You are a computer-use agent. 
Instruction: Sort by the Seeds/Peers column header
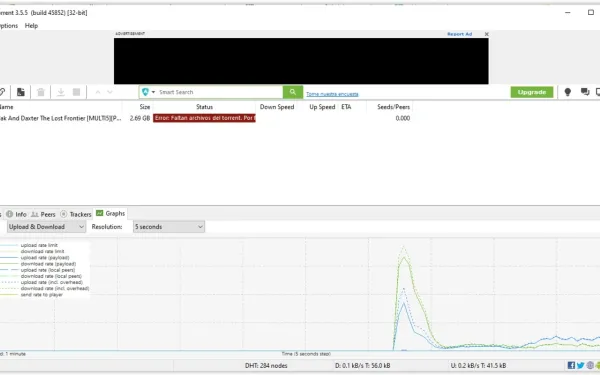393,107
